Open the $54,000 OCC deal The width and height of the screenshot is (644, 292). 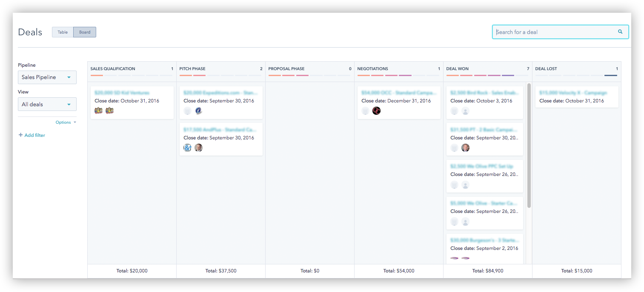pyautogui.click(x=399, y=93)
